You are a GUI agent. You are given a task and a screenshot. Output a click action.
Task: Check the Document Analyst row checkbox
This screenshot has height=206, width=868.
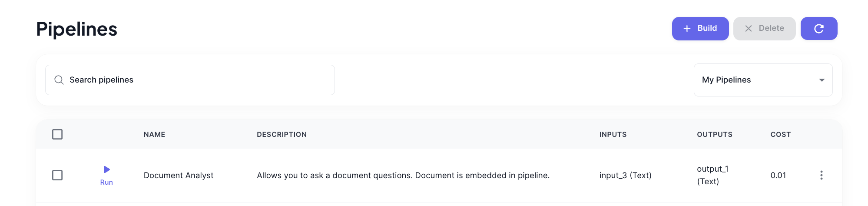(57, 175)
